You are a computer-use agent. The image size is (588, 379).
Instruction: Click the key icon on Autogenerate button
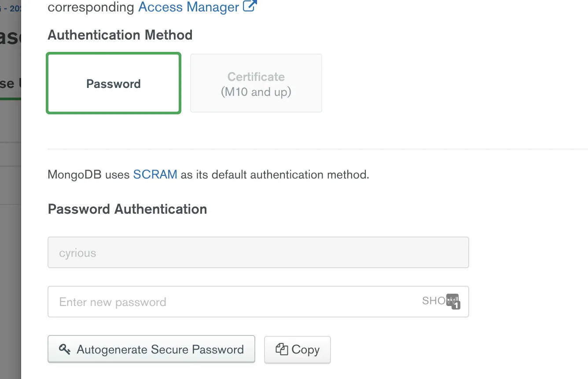pyautogui.click(x=65, y=350)
